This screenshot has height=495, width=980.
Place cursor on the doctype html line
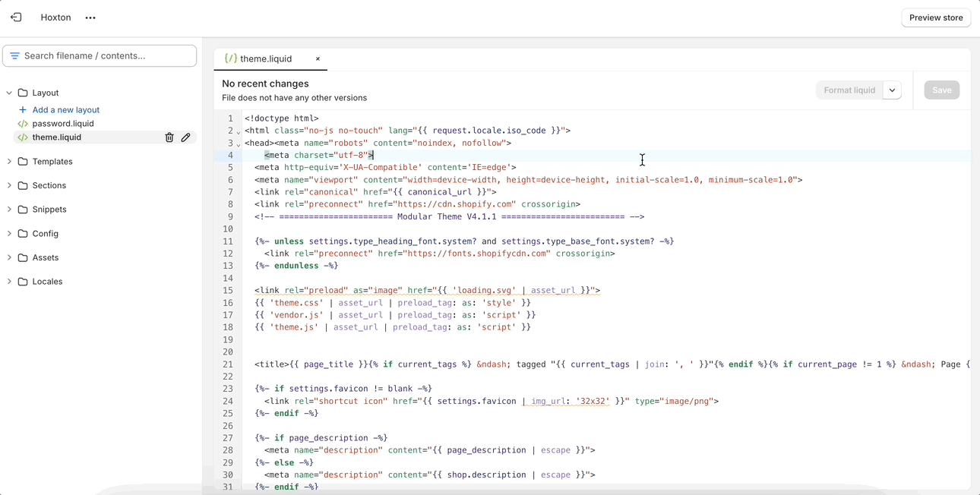pos(282,118)
